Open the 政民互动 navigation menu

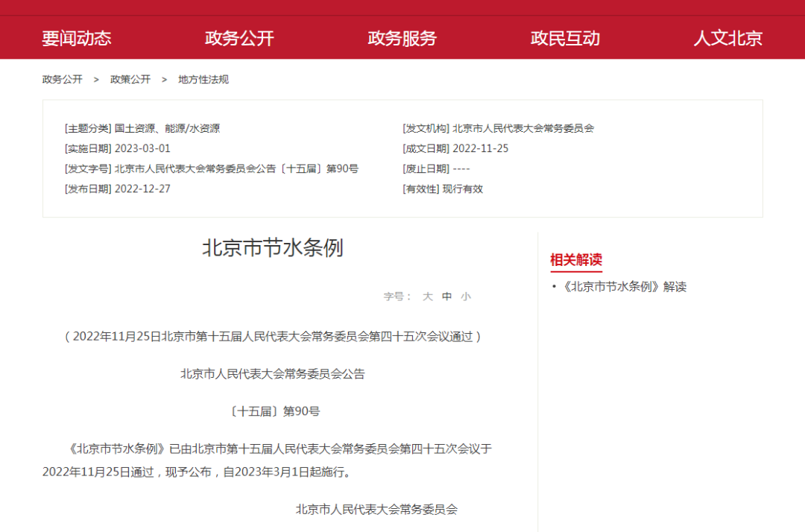pyautogui.click(x=566, y=39)
